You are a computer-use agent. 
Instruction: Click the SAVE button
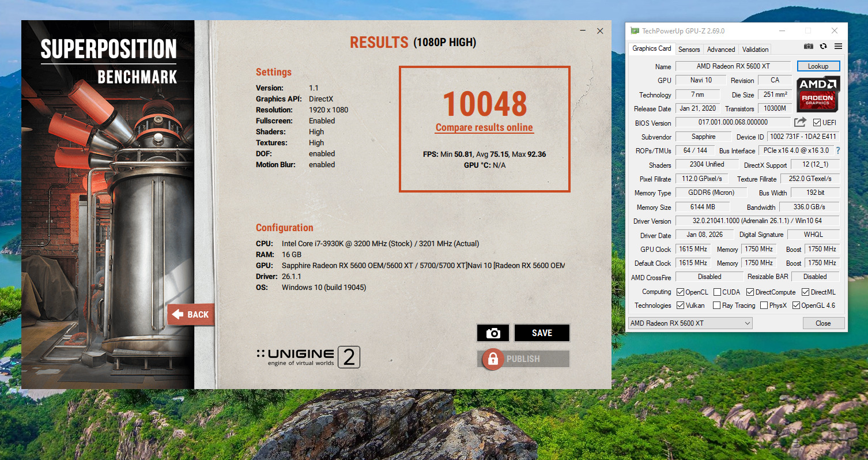pyautogui.click(x=542, y=333)
